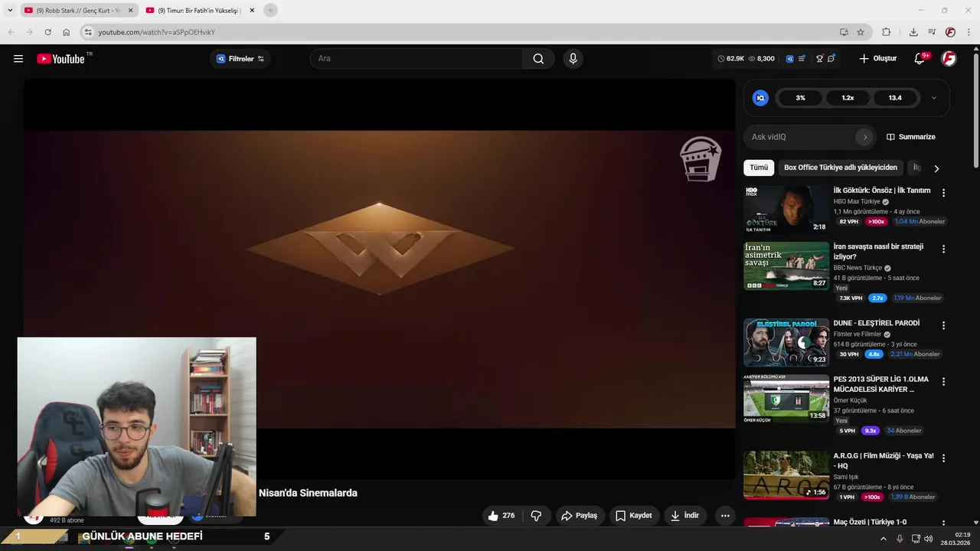Open vidIQ Filtreler button
980x551 pixels.
coord(240,59)
